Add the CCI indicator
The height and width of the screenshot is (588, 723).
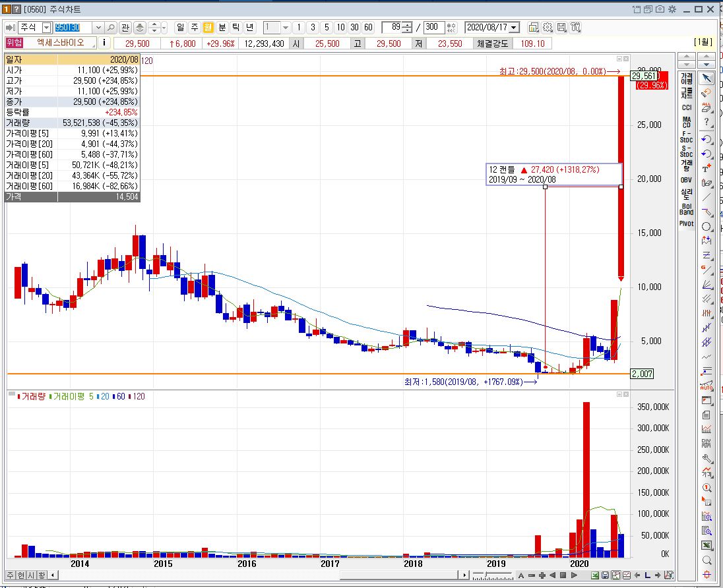(686, 107)
